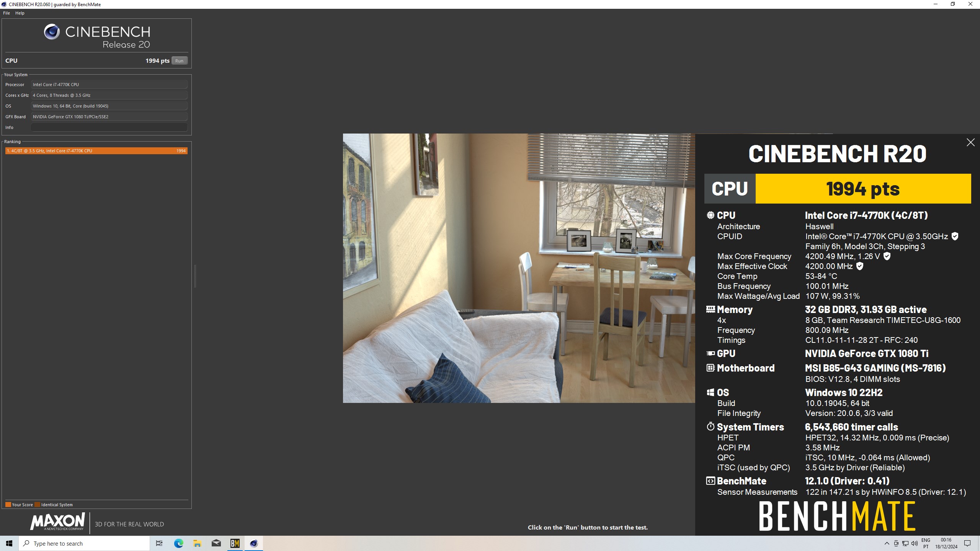Screen dimensions: 980x551
Task: Close the BenchMate result panel
Action: click(x=970, y=142)
